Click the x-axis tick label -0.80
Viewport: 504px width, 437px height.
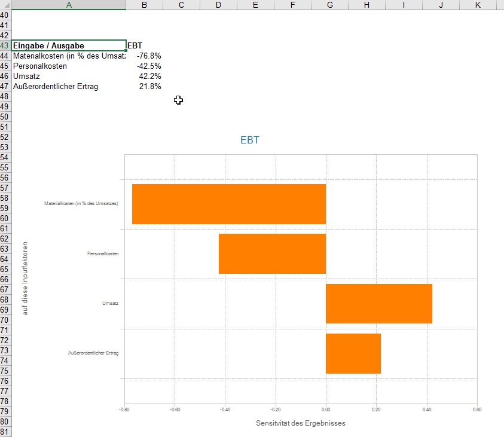(124, 410)
